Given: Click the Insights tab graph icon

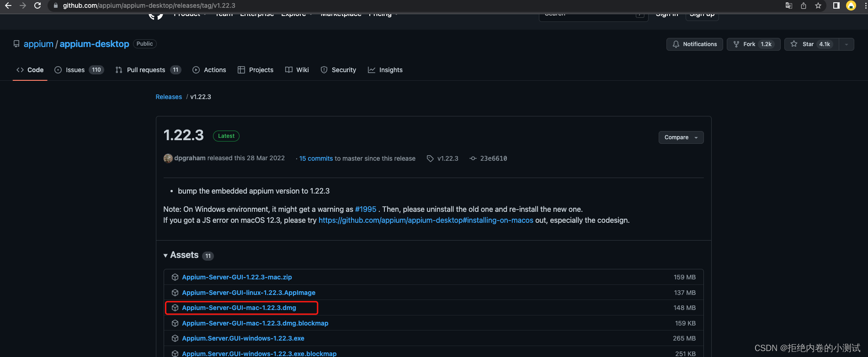Looking at the screenshot, I should tap(372, 70).
